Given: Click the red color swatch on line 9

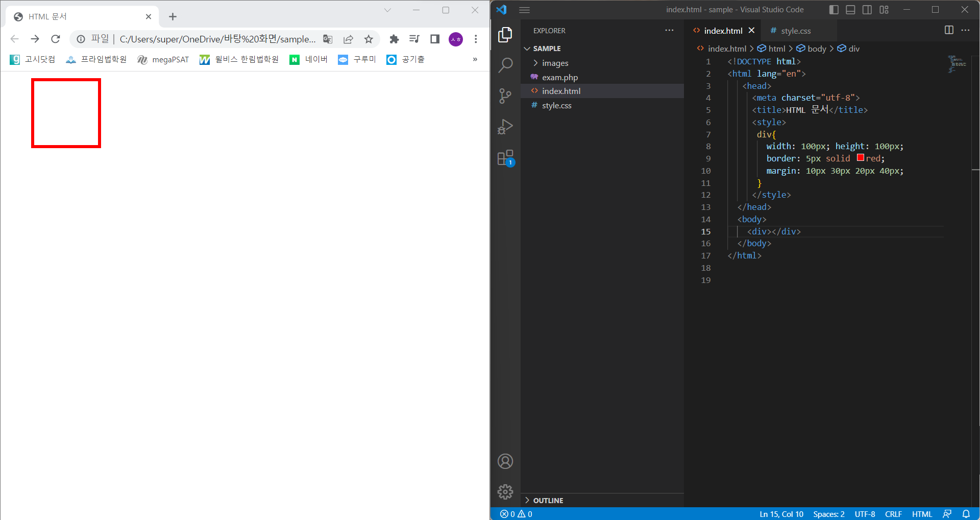Looking at the screenshot, I should coord(860,158).
